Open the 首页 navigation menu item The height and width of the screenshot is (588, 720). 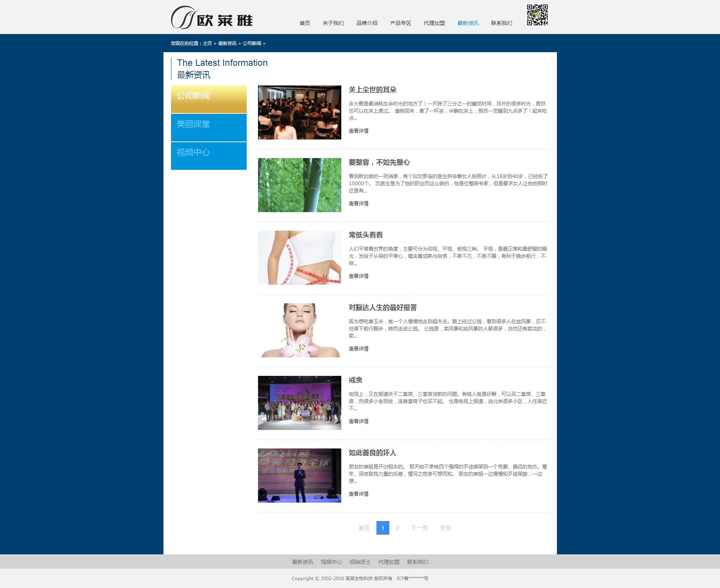[305, 23]
